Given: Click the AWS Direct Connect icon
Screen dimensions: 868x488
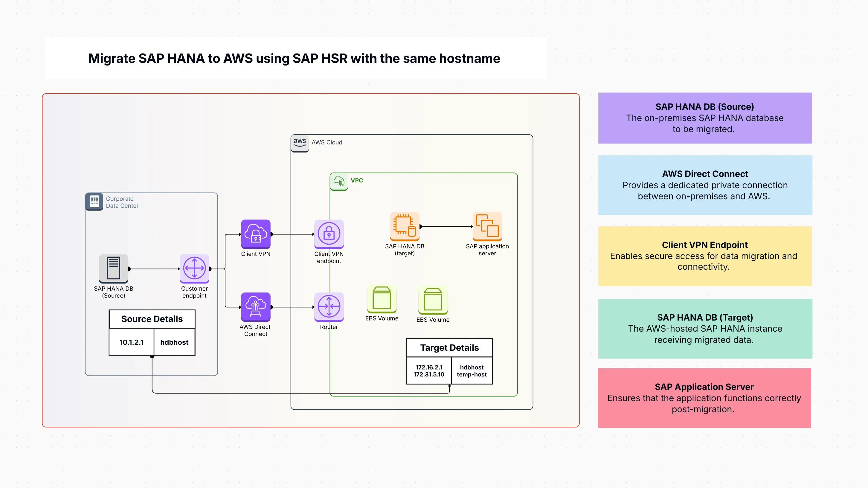Looking at the screenshot, I should [x=256, y=307].
